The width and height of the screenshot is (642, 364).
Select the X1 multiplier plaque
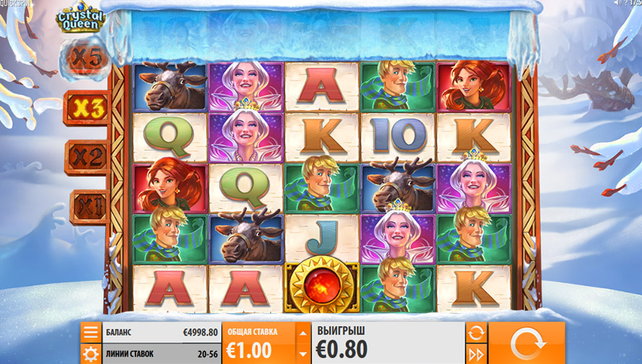(90, 207)
